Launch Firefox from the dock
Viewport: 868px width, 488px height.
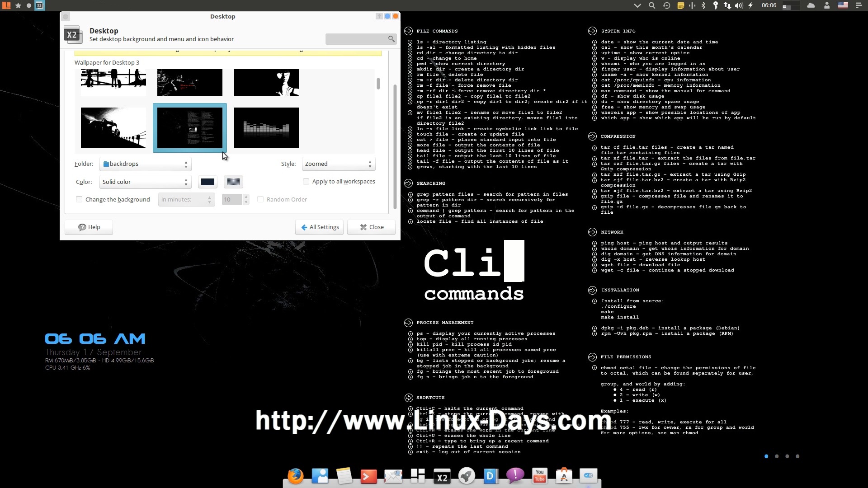[x=296, y=476]
